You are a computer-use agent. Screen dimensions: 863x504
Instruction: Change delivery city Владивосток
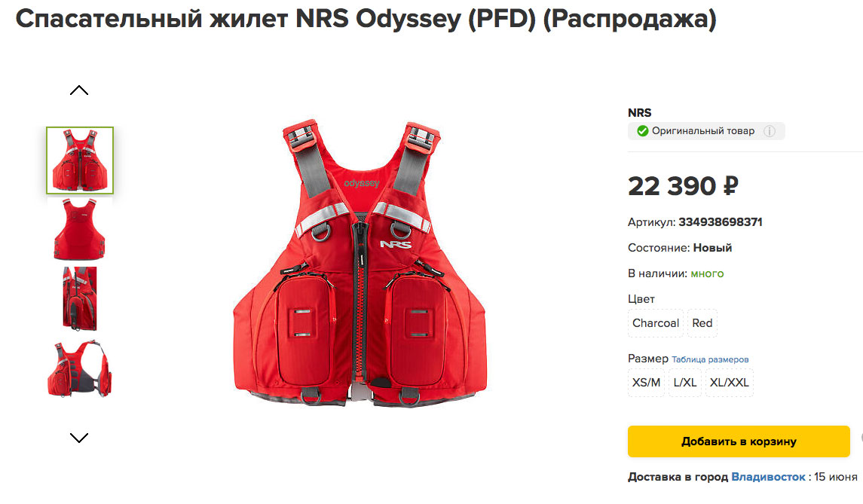point(768,477)
